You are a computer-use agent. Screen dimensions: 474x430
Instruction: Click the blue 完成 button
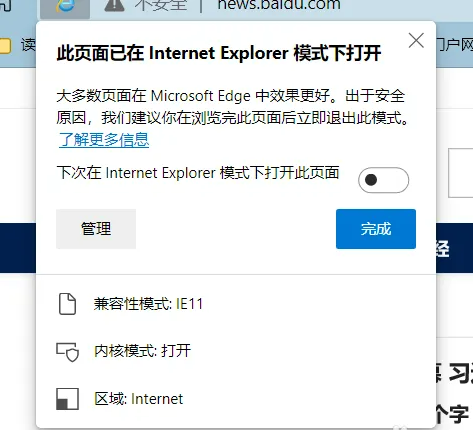376,229
